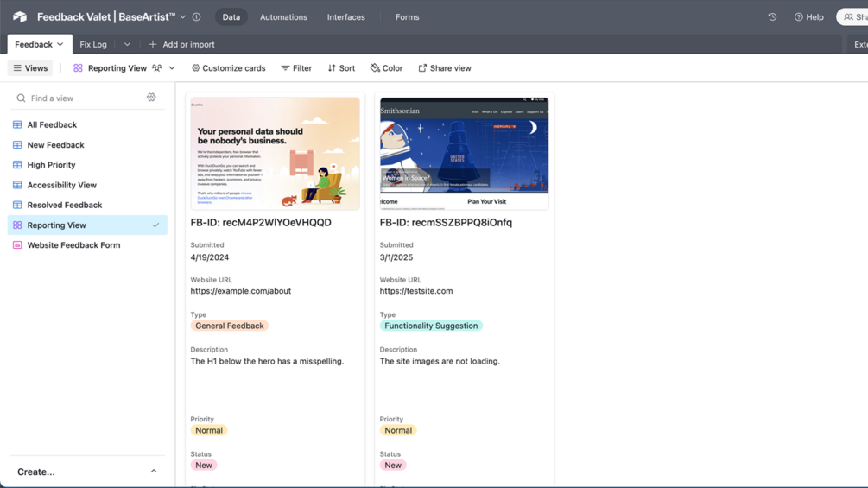Open the Sort menu

341,68
